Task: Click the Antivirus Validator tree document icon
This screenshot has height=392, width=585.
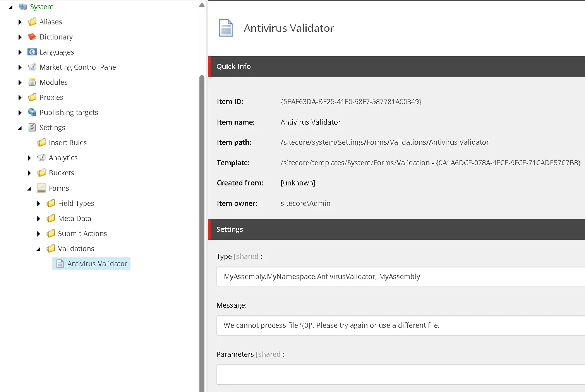Action: pos(60,264)
